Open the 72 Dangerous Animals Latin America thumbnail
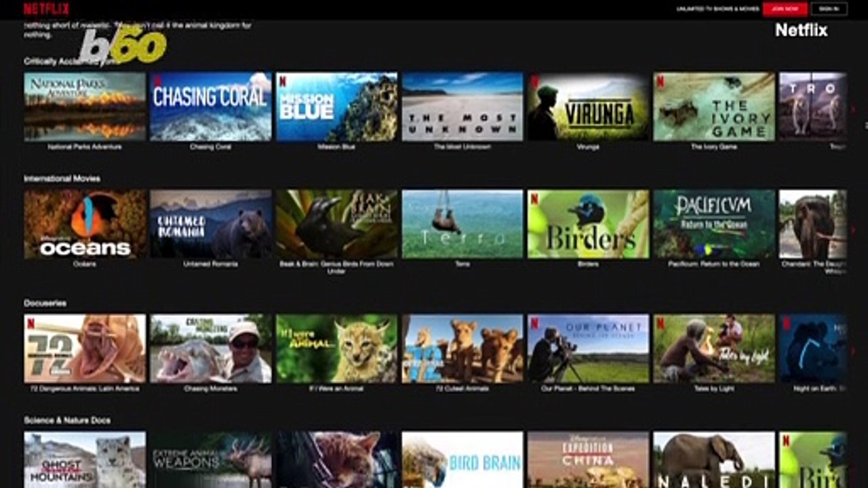 click(x=85, y=348)
